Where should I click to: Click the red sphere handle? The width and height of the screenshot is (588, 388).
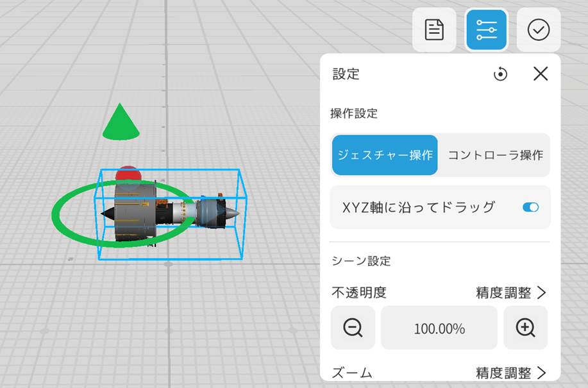(x=128, y=173)
